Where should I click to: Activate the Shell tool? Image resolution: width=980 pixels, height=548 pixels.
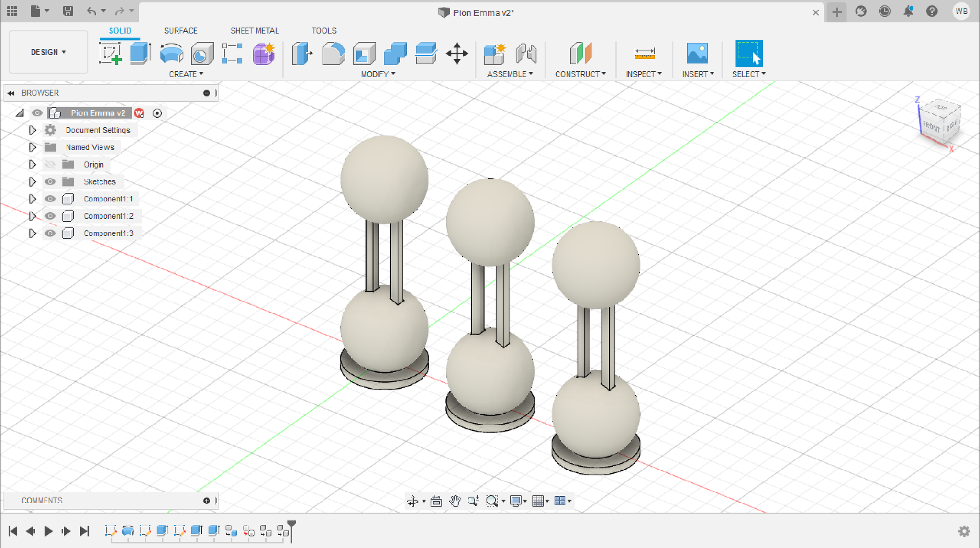coord(364,53)
